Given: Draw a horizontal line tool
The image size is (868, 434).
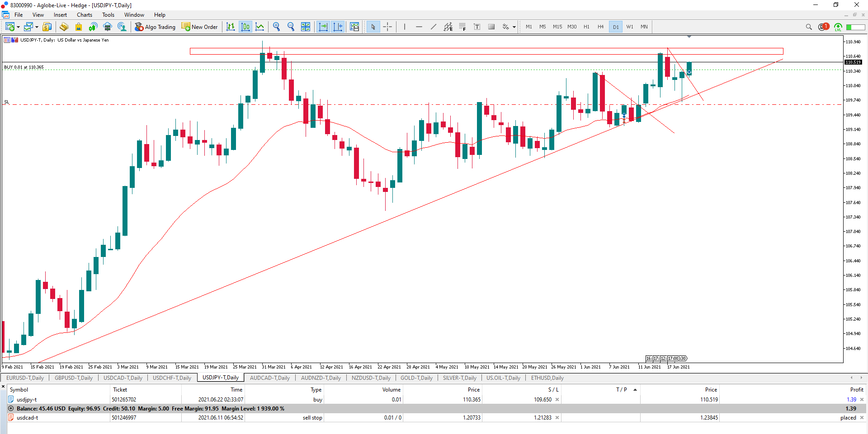Looking at the screenshot, I should click(x=419, y=27).
